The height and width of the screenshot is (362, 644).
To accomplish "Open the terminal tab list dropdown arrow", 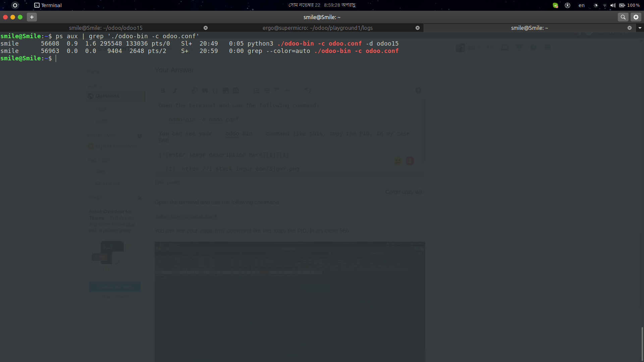I will click(640, 28).
